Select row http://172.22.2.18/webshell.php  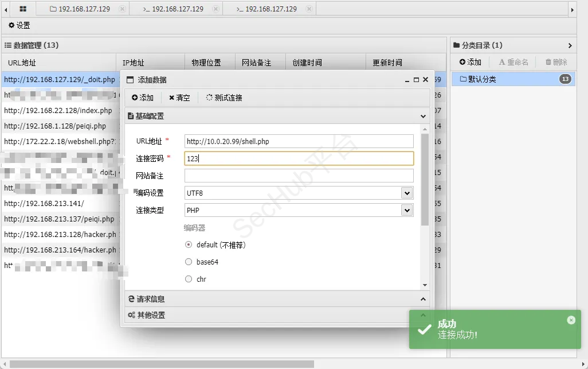pyautogui.click(x=60, y=142)
